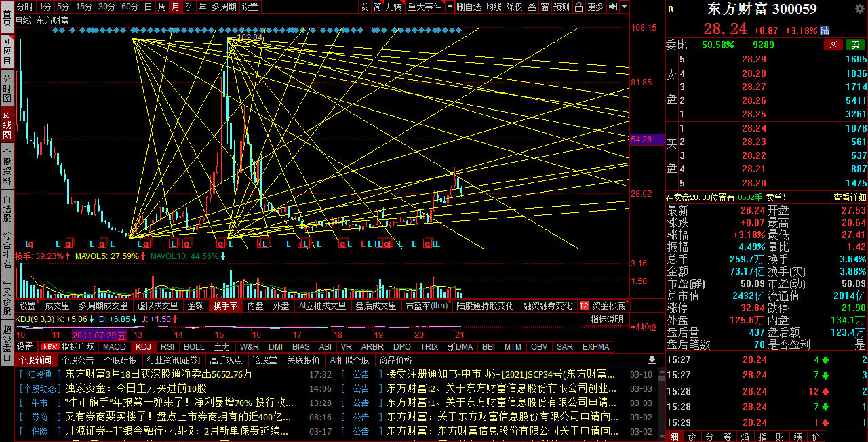Viewport: 868px width, 442px height.
Task: Click the 预测 forecast button
Action: [561, 7]
